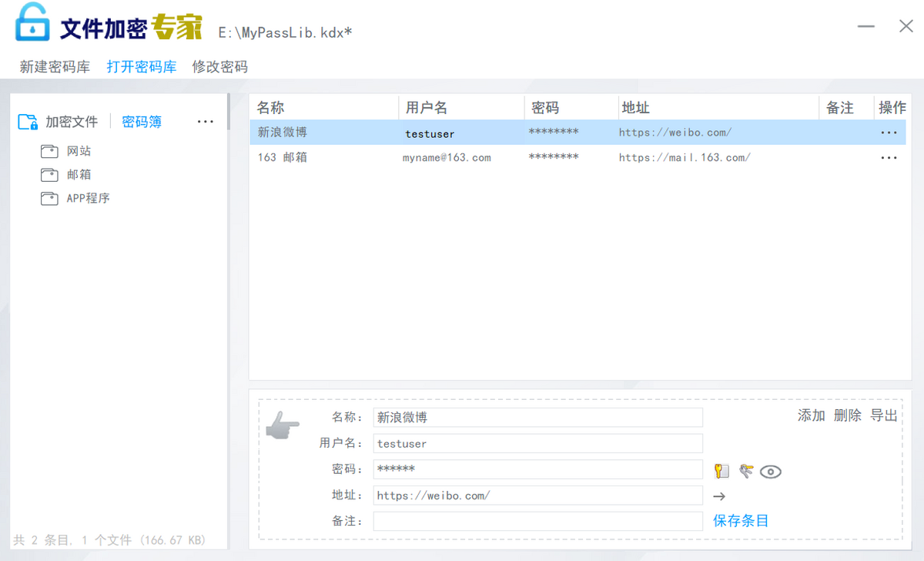Click 添加 to add a new entry
The image size is (924, 561).
pos(811,415)
